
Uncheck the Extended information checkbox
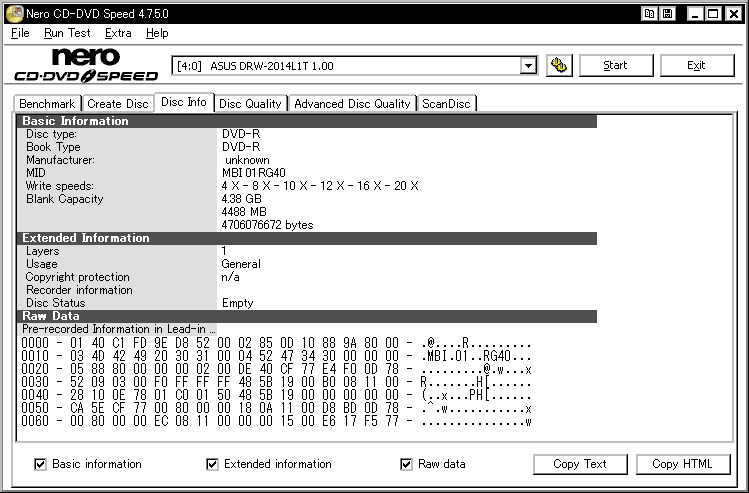click(x=212, y=464)
